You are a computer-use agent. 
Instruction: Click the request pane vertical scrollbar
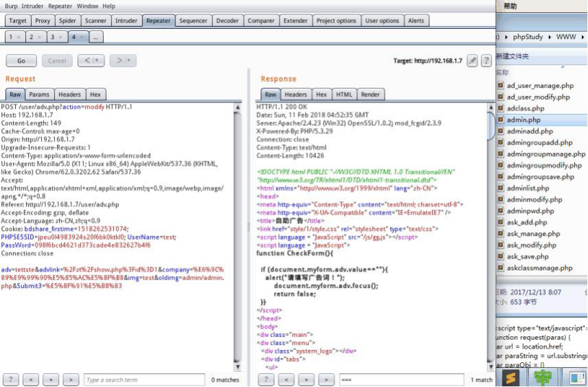pos(238,236)
